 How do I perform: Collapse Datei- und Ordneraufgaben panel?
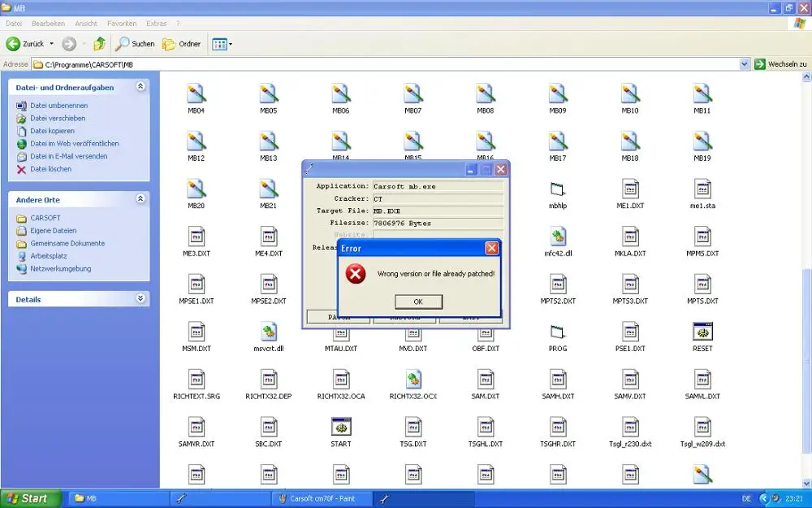click(140, 87)
